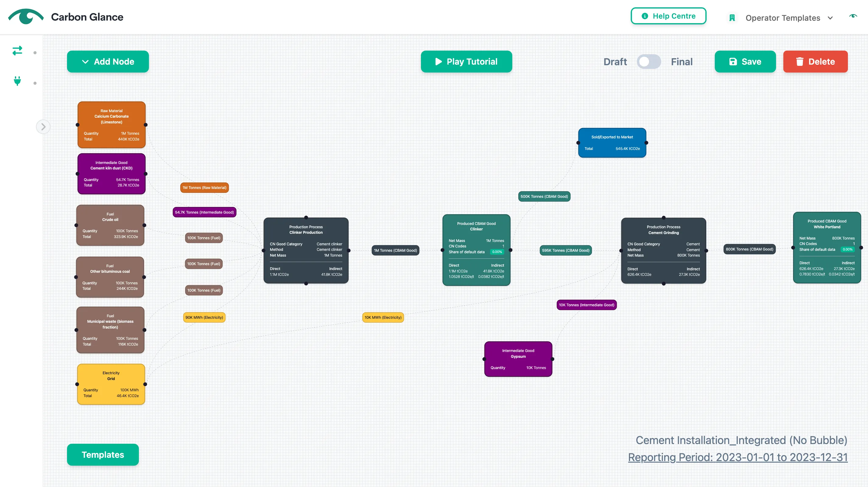Image resolution: width=868 pixels, height=487 pixels.
Task: Select the Gypsum intermediate good node
Action: (x=518, y=359)
